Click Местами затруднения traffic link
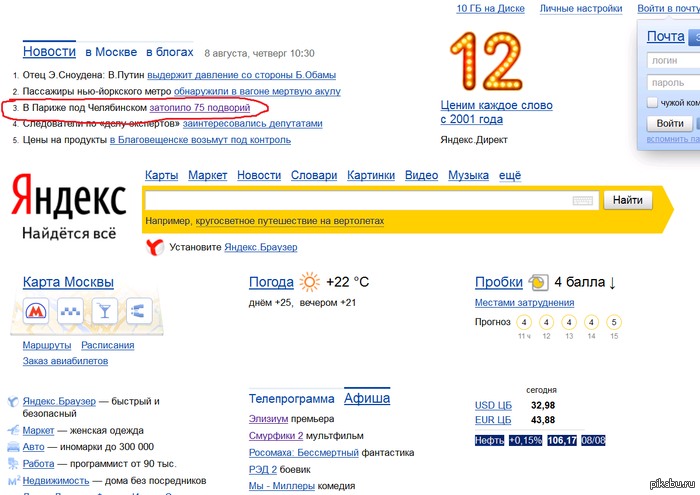 524,303
